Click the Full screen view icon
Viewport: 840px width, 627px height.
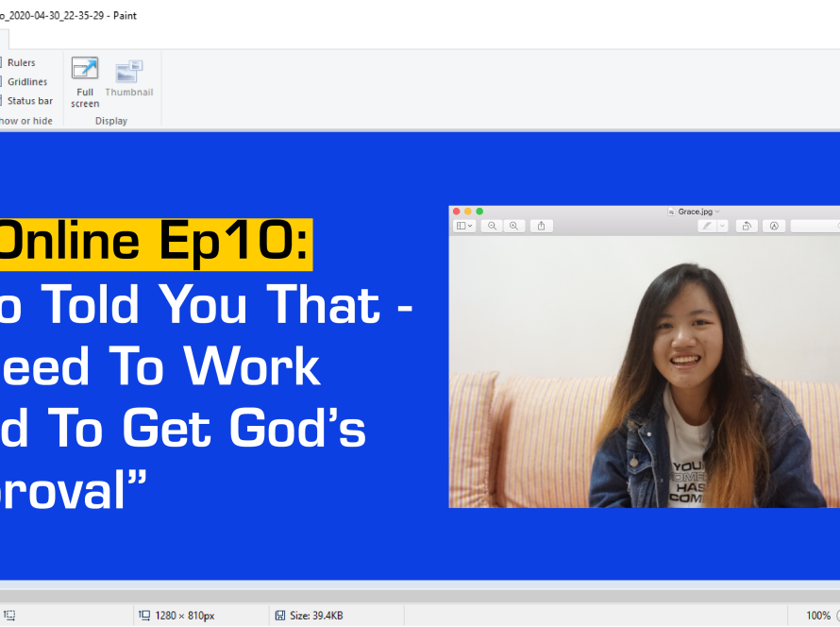tap(85, 71)
